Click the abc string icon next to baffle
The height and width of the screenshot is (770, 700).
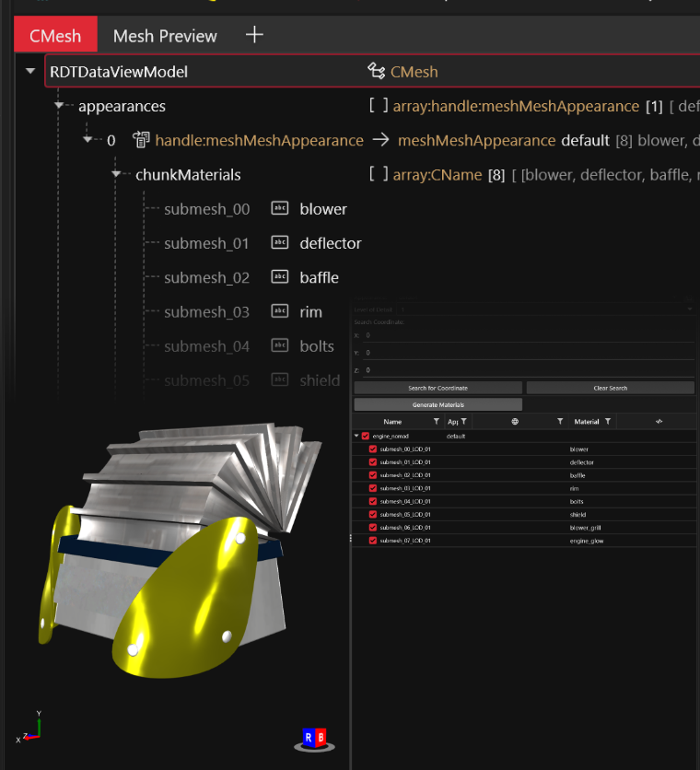click(x=280, y=277)
